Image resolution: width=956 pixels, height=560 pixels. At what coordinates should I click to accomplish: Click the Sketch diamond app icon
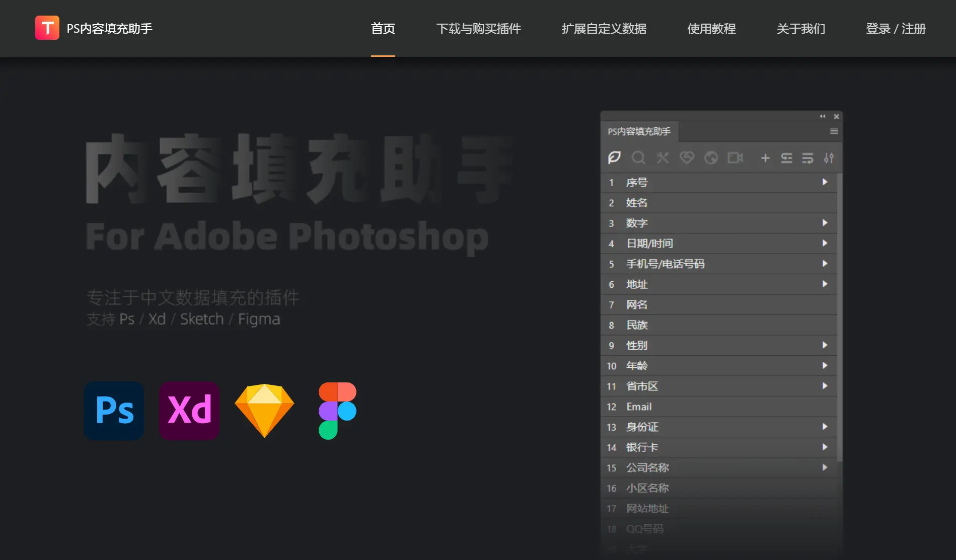[x=264, y=411]
